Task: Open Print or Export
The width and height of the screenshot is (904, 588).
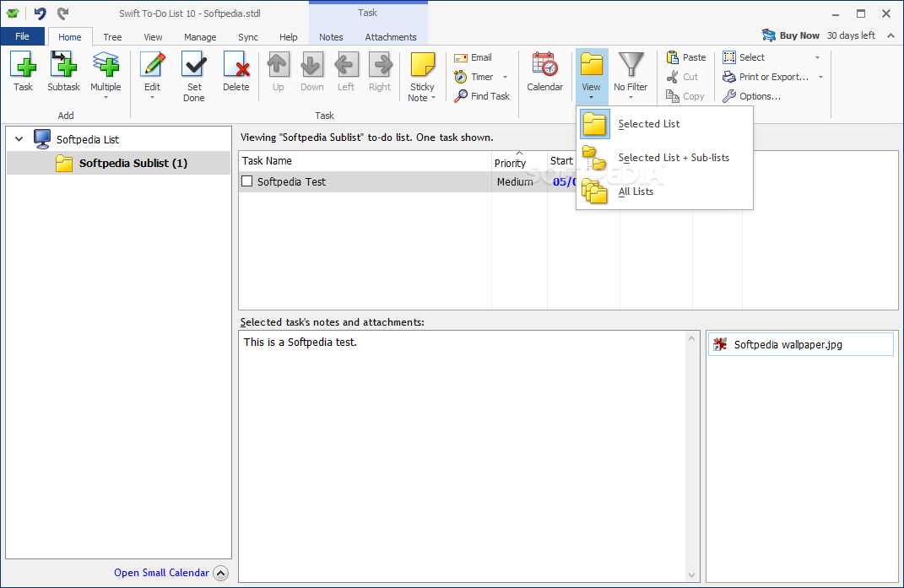Action: [766, 77]
